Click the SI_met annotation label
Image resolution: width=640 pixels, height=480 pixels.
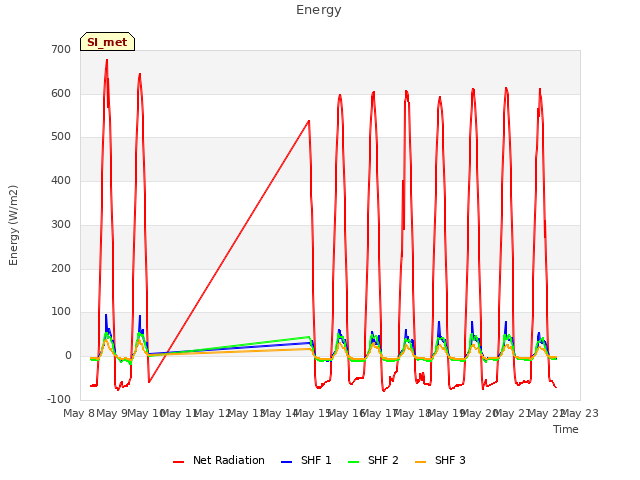coord(107,42)
